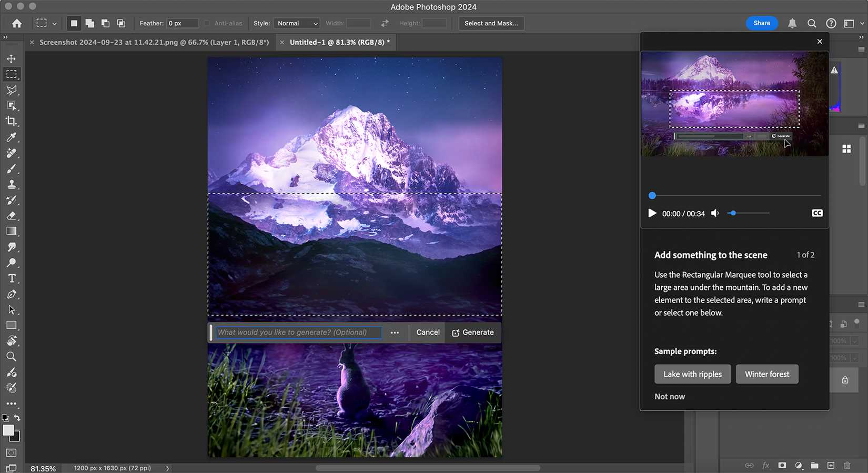Click the generative fill prompt field
This screenshot has width=868, height=473.
coord(298,333)
